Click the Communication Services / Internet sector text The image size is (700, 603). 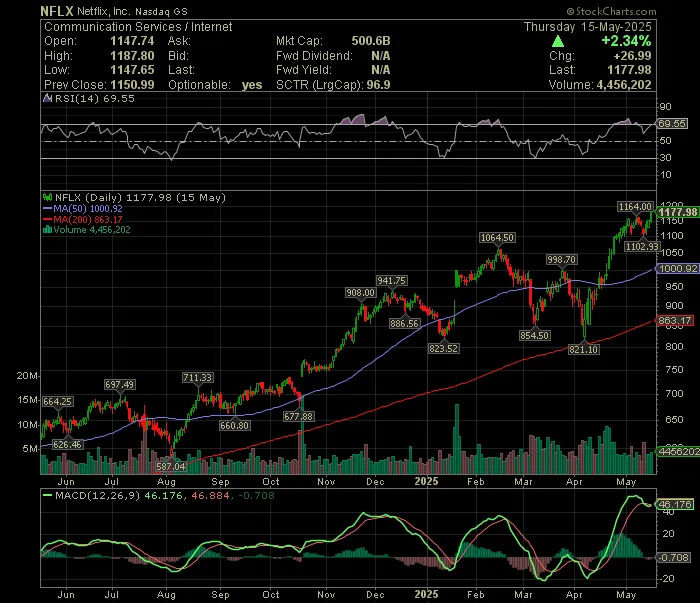coord(138,27)
